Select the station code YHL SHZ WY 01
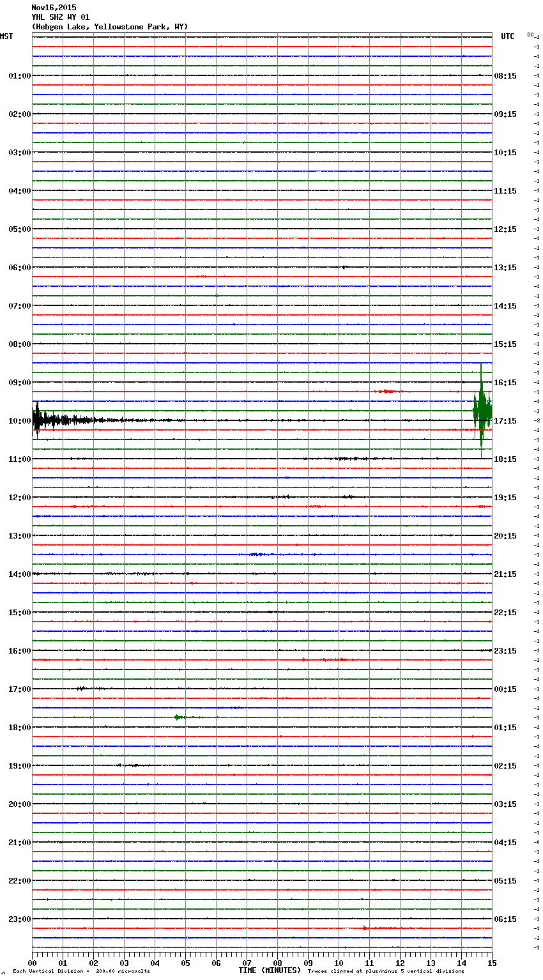 tap(61, 17)
